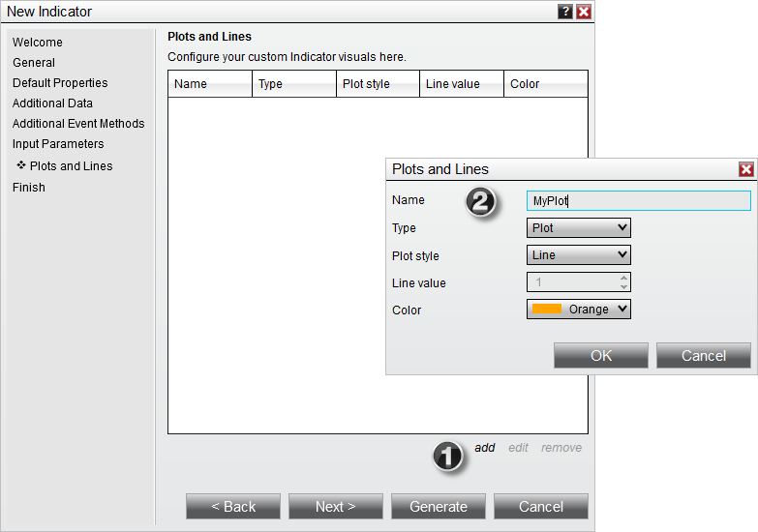Go to the Welcome wizard step
Viewport: 758px width, 532px height.
(38, 43)
